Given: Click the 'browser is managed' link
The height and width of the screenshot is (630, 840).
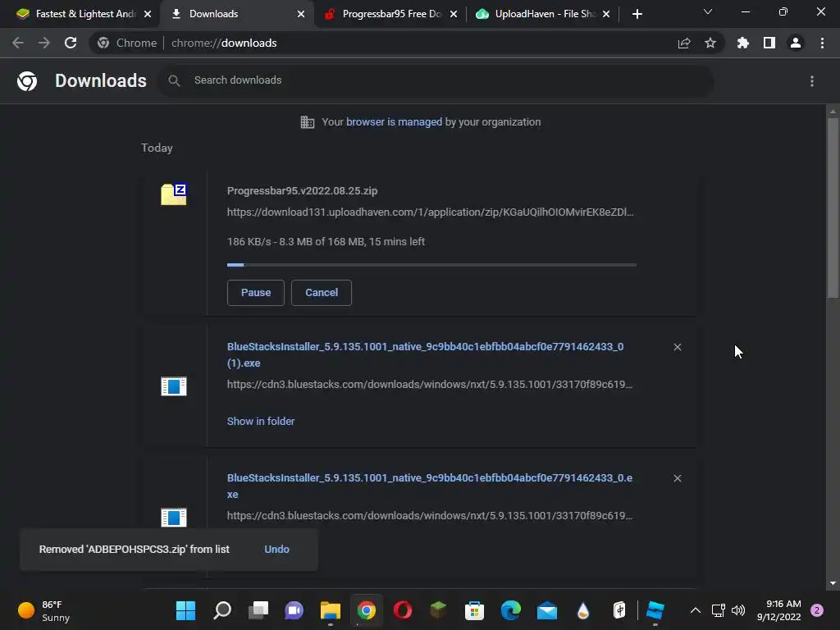Looking at the screenshot, I should pos(395,121).
